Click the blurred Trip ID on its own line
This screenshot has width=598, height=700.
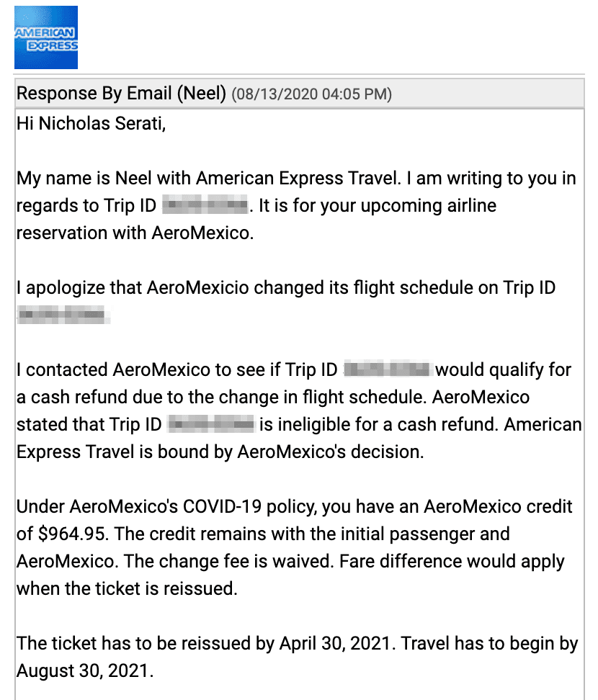tap(62, 315)
